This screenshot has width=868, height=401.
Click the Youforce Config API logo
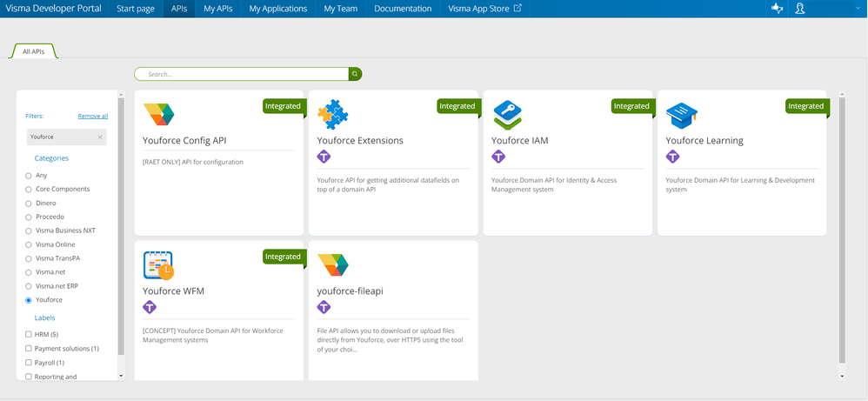158,114
